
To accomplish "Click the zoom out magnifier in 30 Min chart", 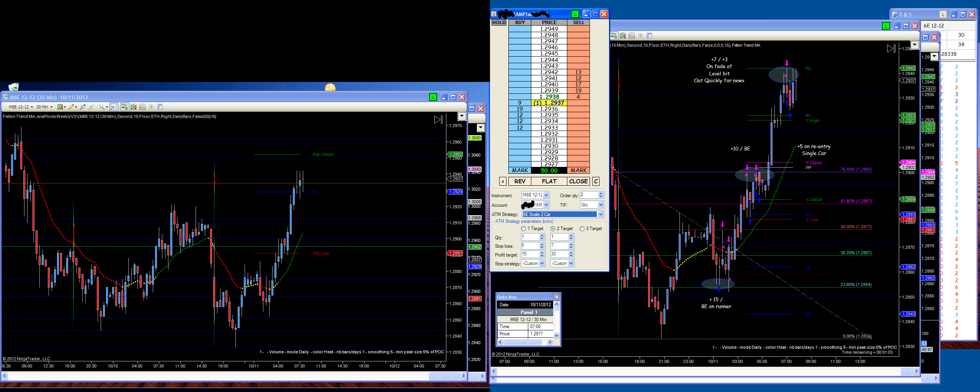I will 91,107.
